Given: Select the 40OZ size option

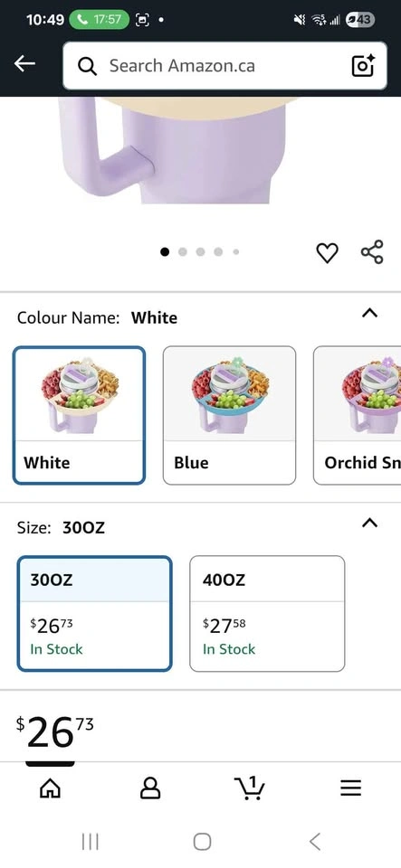Looking at the screenshot, I should tap(267, 613).
